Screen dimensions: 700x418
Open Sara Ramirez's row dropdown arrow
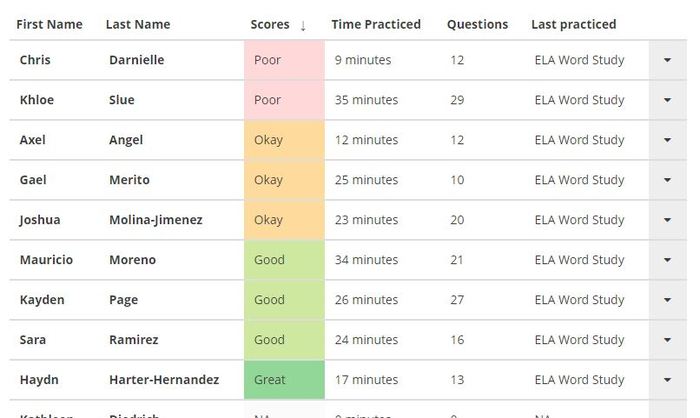click(x=667, y=340)
